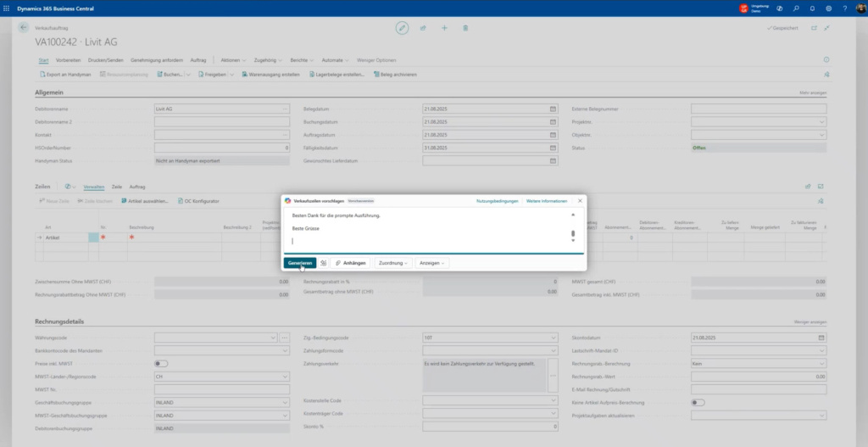Click the prompt guide icon beside Generieren

(x=323, y=263)
